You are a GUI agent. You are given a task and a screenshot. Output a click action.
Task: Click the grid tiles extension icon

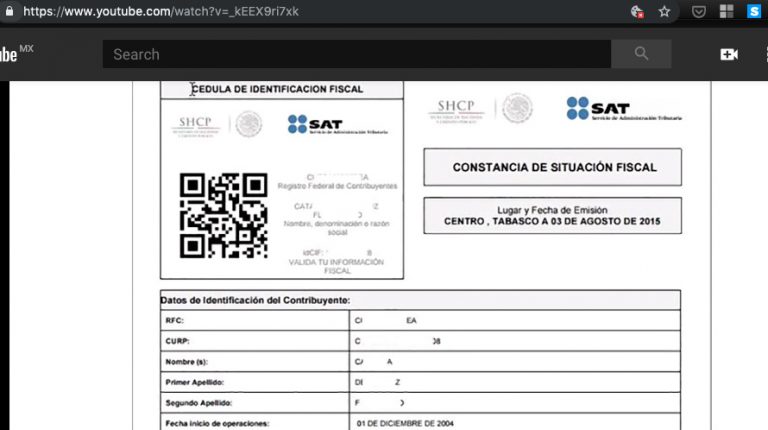727,12
